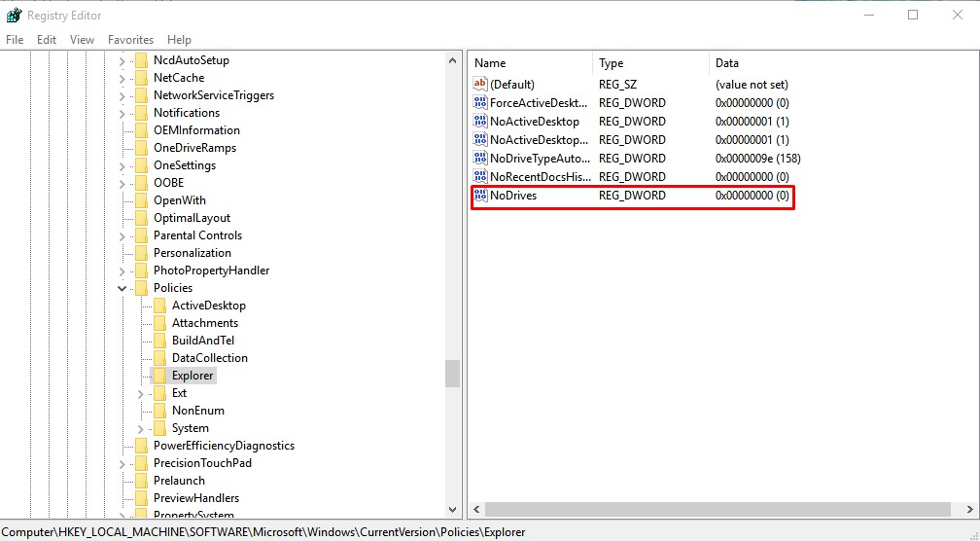Click the Prelaunch folder icon
This screenshot has width=980, height=541.
point(142,481)
